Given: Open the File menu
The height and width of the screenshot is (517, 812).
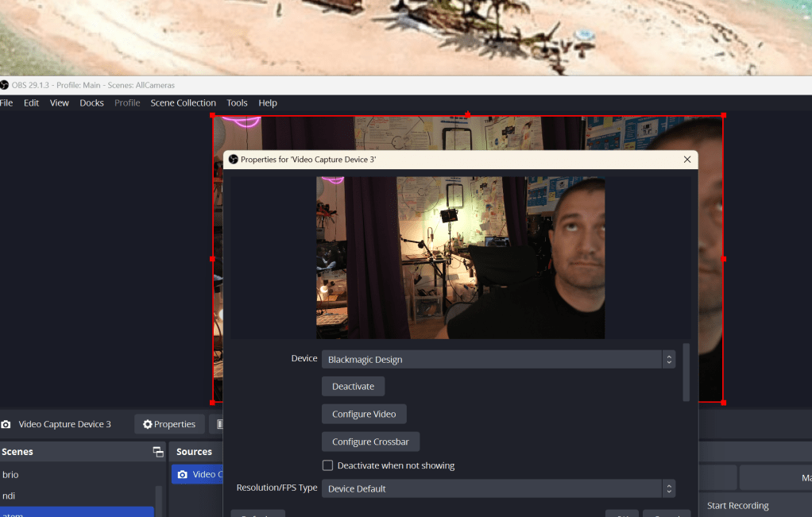Looking at the screenshot, I should pyautogui.click(x=6, y=103).
